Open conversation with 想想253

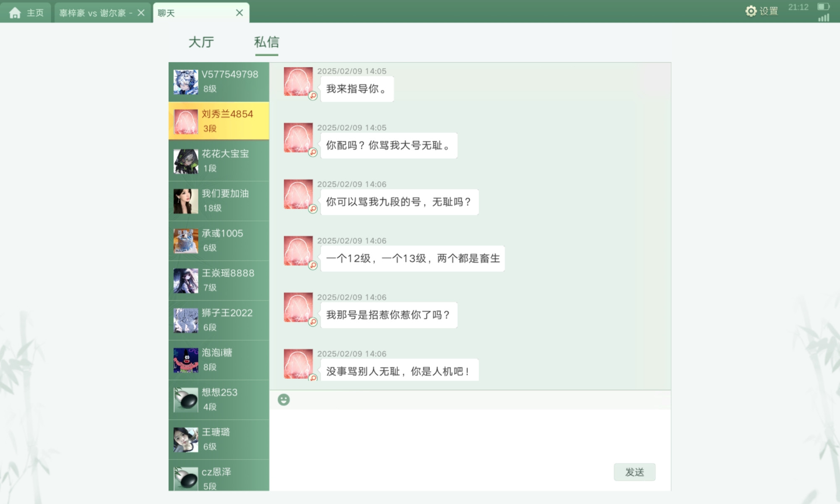219,400
